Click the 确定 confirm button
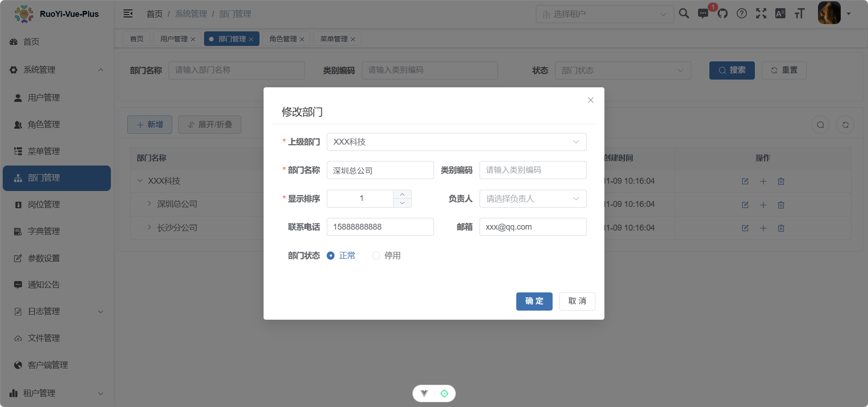Viewport: 868px width, 407px height. [x=534, y=301]
